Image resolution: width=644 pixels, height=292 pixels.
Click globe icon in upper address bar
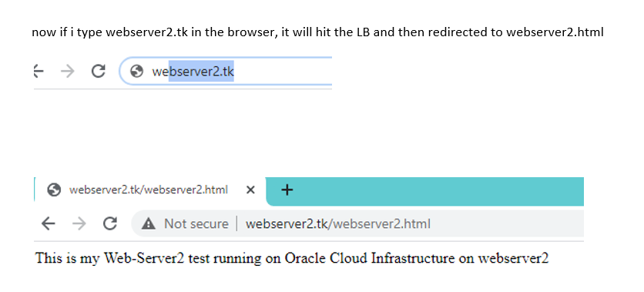[x=136, y=72]
